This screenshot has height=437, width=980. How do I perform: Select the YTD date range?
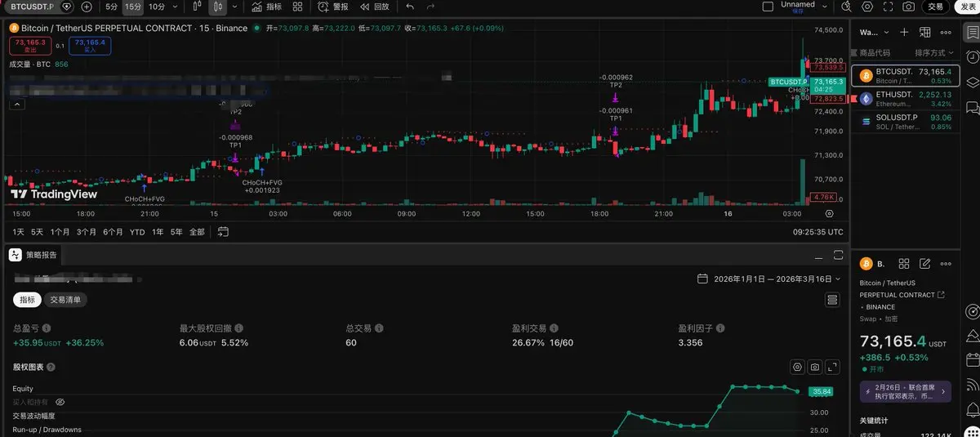137,232
